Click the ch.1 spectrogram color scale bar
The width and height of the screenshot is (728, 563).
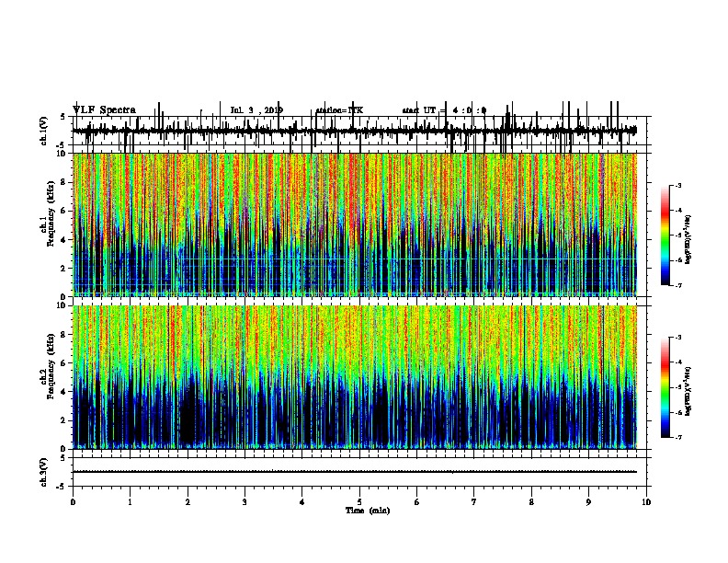click(665, 236)
